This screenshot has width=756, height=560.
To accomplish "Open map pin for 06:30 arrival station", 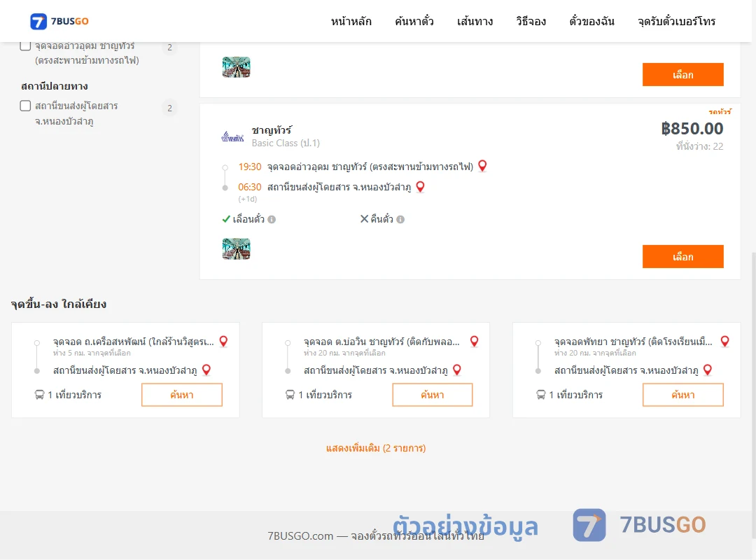I will click(420, 187).
